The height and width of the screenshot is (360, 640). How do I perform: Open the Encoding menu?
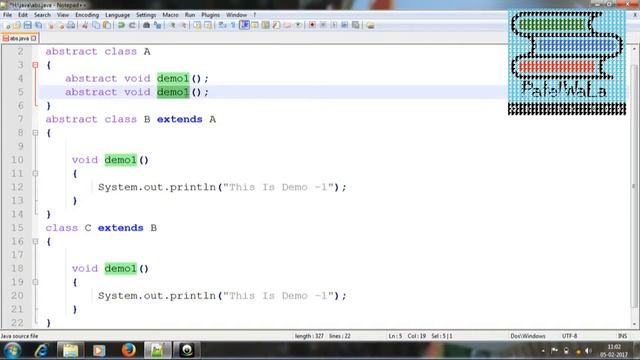[x=87, y=15]
